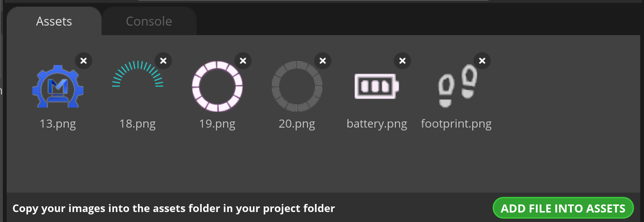Select the pink ring 19.png image

pyautogui.click(x=217, y=86)
